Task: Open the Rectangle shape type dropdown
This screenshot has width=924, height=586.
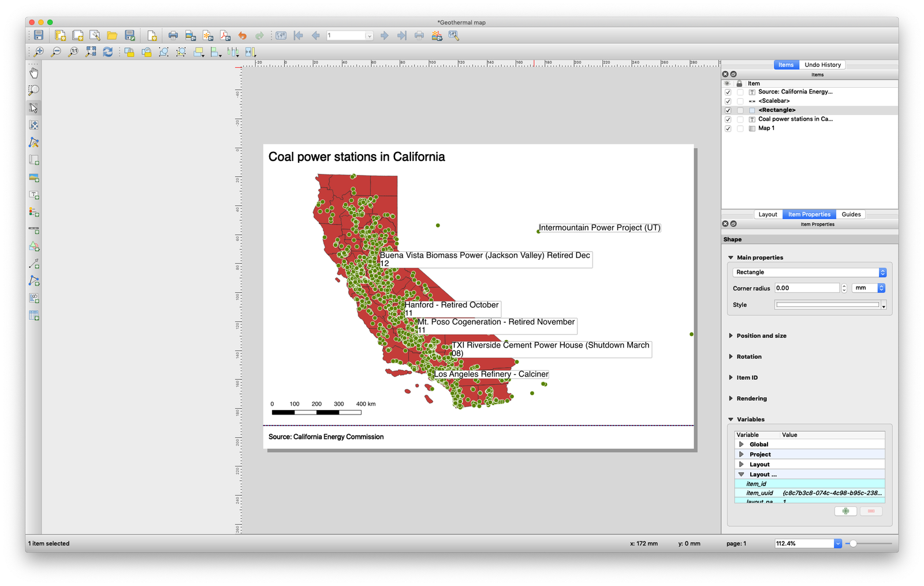Action: point(809,273)
